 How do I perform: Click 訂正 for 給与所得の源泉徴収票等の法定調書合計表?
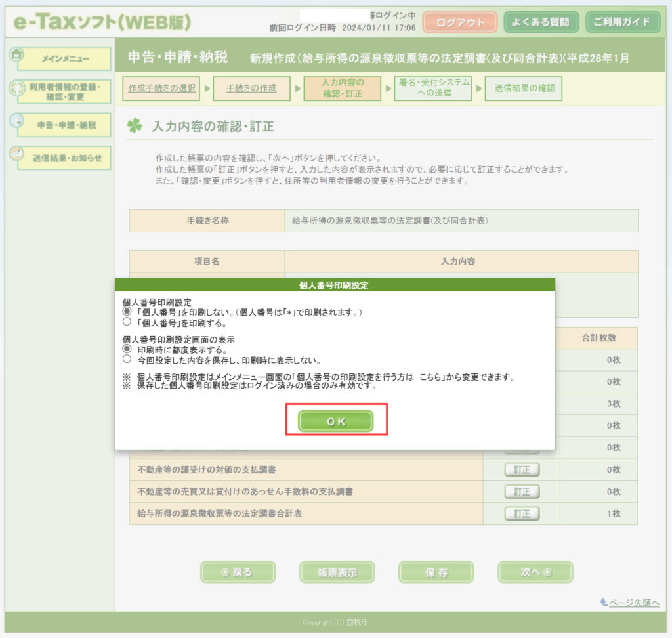(522, 513)
